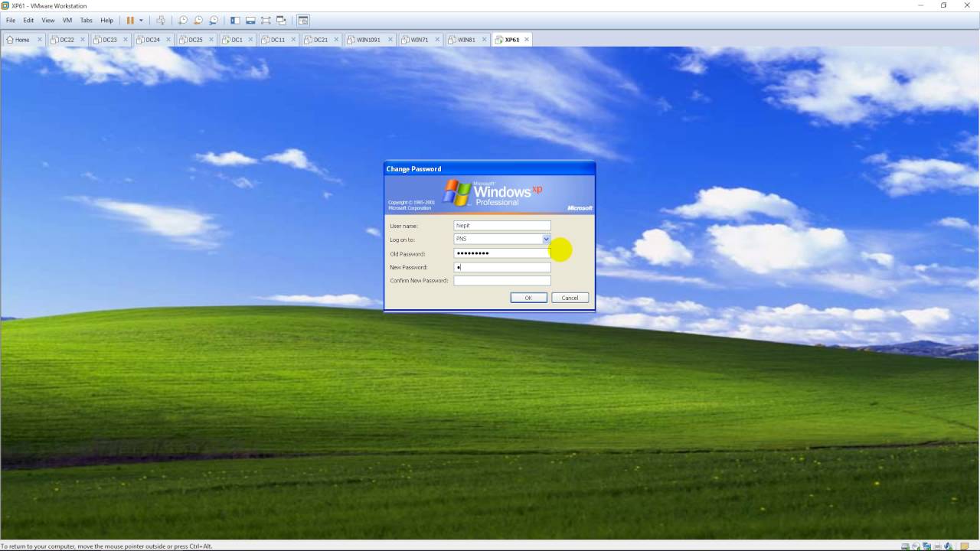Confirm password change with OK
Image resolution: width=980 pixels, height=551 pixels.
pyautogui.click(x=528, y=298)
